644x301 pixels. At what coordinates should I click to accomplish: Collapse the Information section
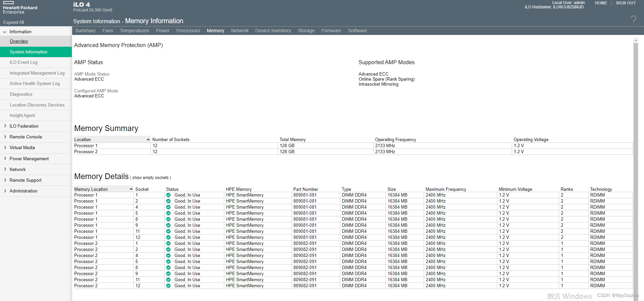(5, 32)
